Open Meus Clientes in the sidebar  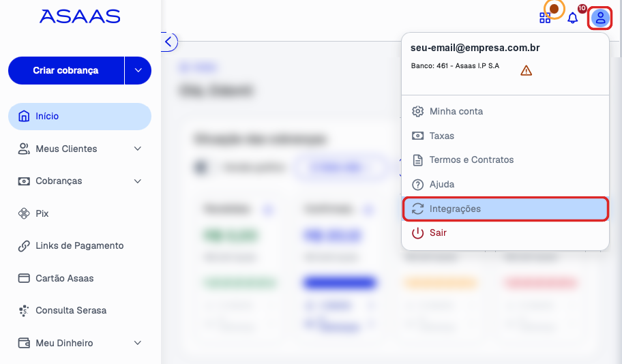[x=80, y=149]
